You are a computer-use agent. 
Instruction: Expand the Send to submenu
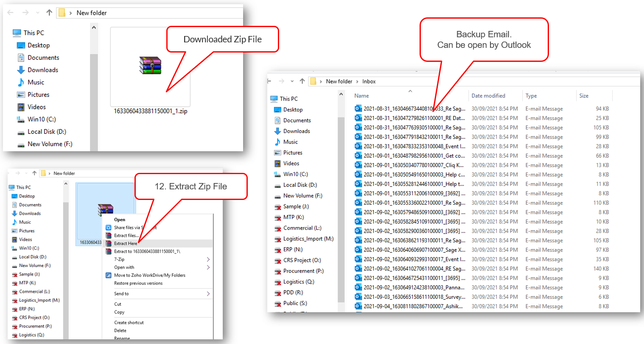point(208,294)
